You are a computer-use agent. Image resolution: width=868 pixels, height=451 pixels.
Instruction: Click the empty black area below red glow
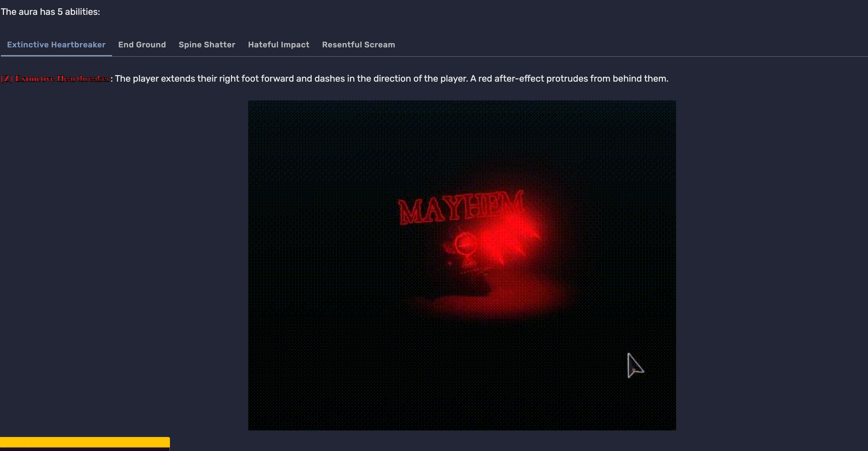coord(462,378)
